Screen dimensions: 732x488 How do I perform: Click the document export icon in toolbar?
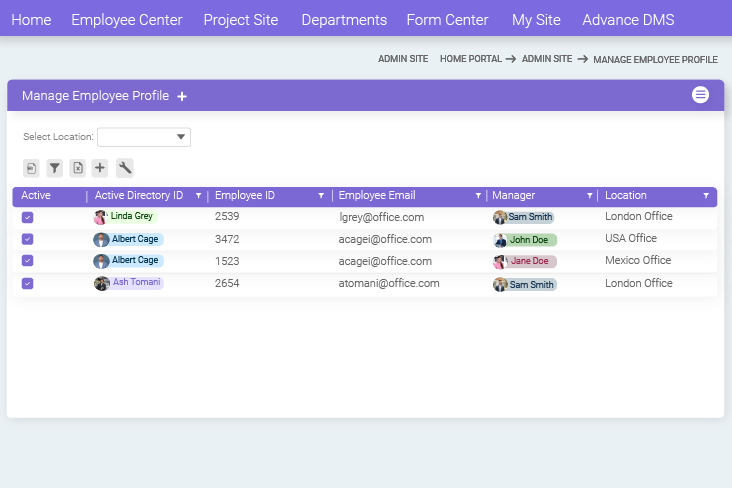coord(31,168)
